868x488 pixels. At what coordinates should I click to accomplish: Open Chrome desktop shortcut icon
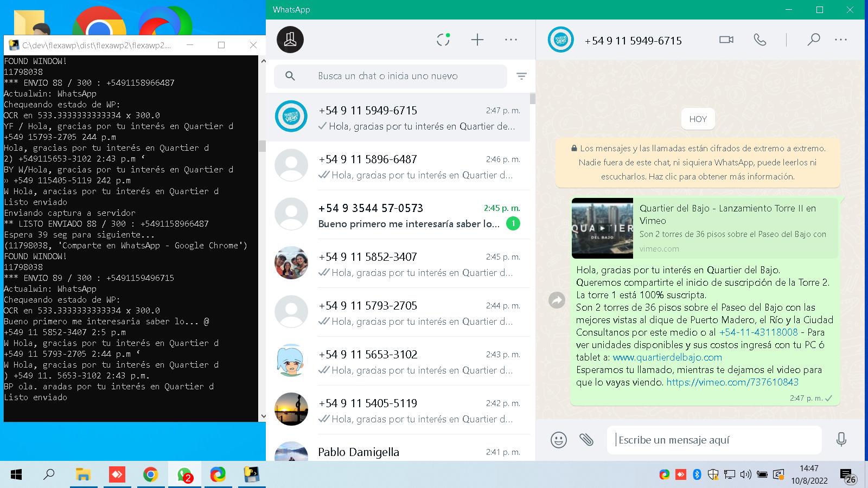click(99, 22)
